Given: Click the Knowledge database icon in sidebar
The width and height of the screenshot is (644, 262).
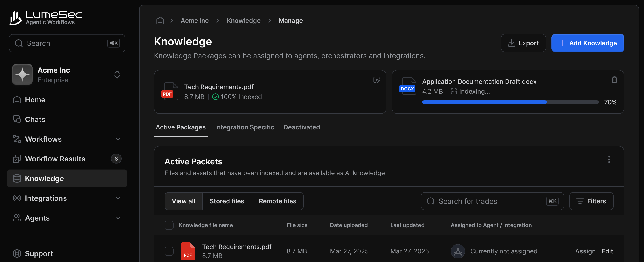Looking at the screenshot, I should [17, 178].
